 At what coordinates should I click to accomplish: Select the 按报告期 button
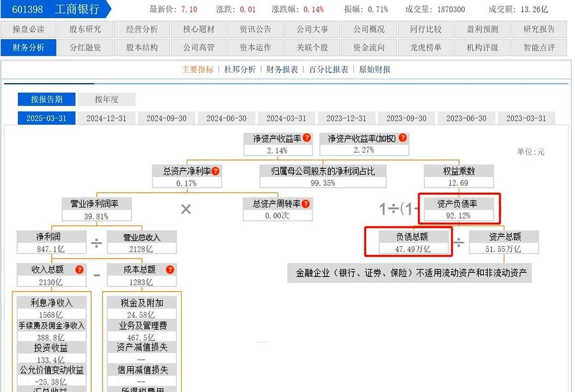(47, 99)
